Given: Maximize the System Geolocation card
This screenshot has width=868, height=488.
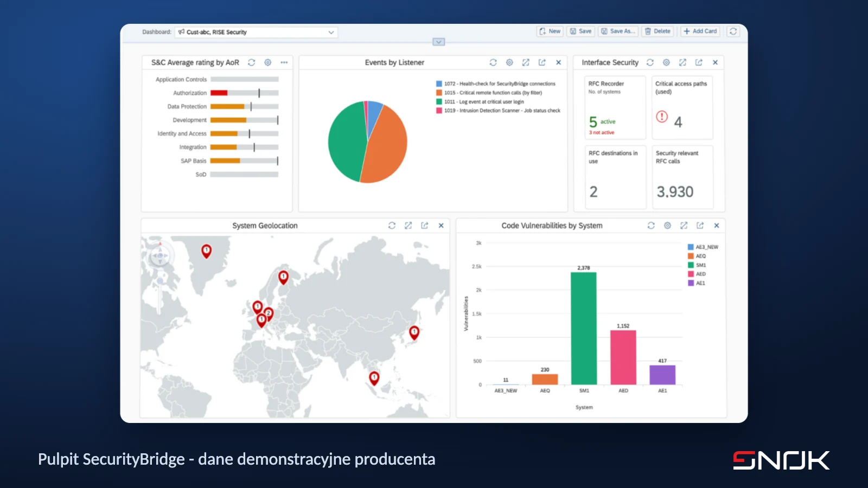Looking at the screenshot, I should 408,226.
